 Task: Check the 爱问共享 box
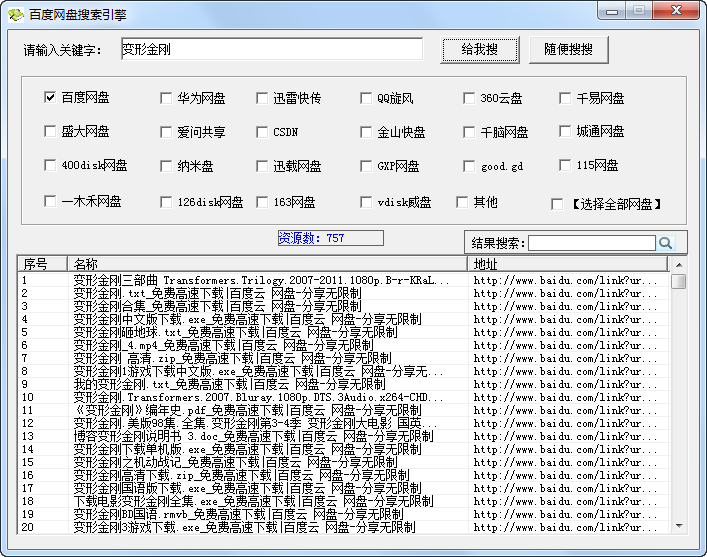click(166, 132)
